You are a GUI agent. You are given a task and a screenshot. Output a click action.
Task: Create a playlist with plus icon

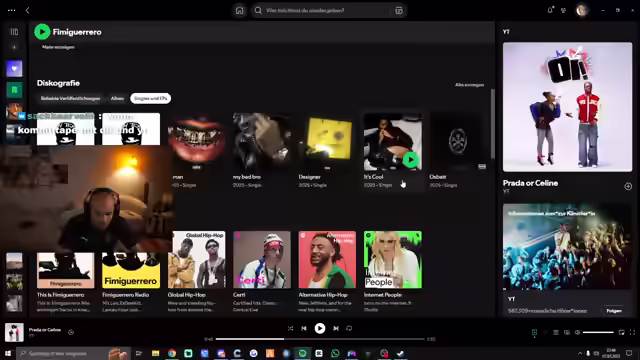(x=14, y=47)
